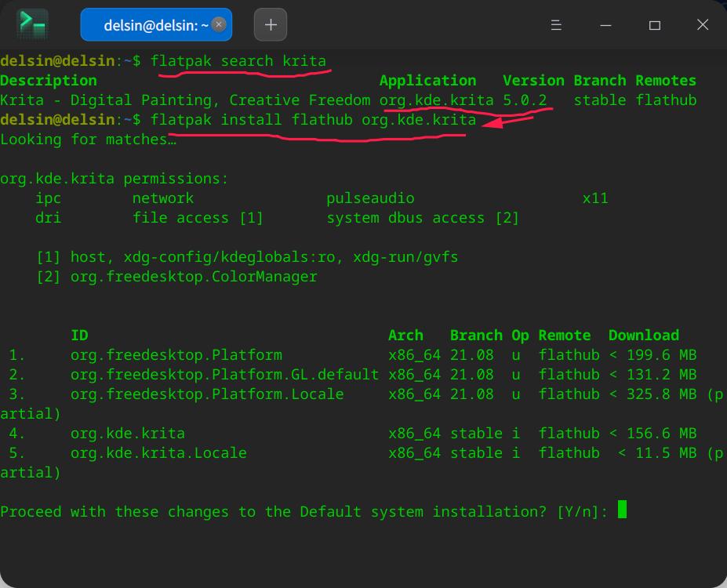Click 'org.freedesktop.Platform.GL.default' ID
727x588 pixels.
(x=224, y=375)
